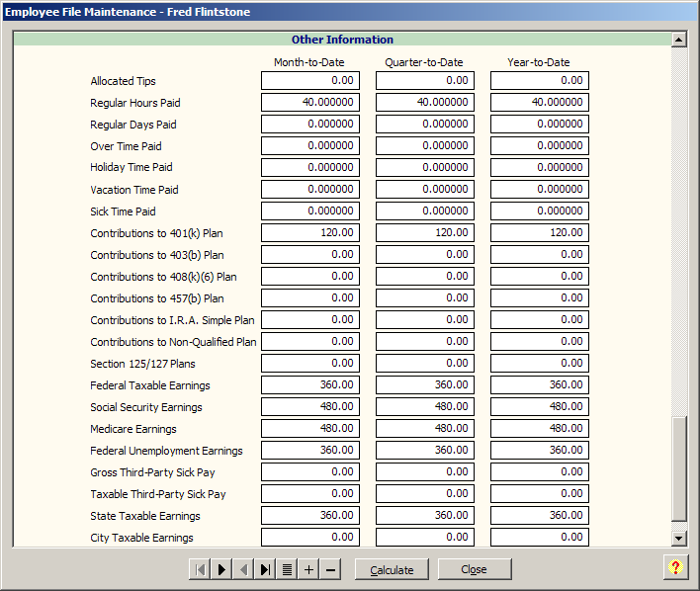The image size is (700, 591).
Task: Click Quarter-to-Date State Taxable Earnings field
Action: [425, 516]
